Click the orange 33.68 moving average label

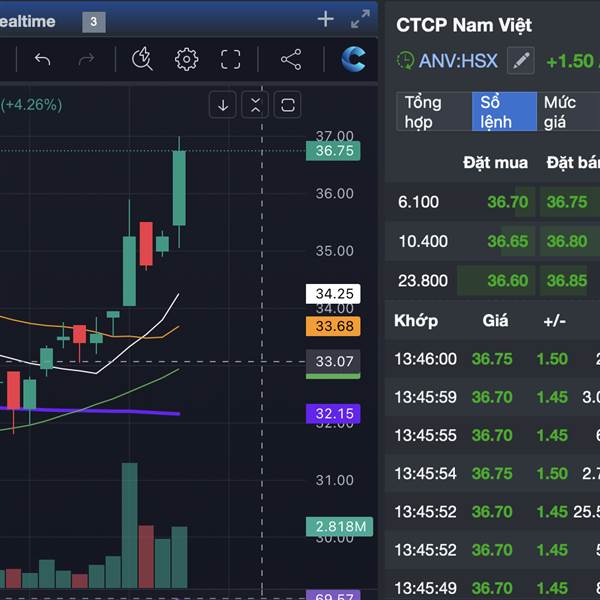pyautogui.click(x=333, y=326)
